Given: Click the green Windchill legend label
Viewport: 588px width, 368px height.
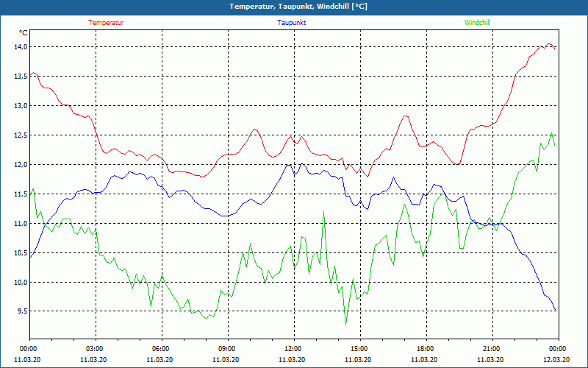Looking at the screenshot, I should click(477, 23).
